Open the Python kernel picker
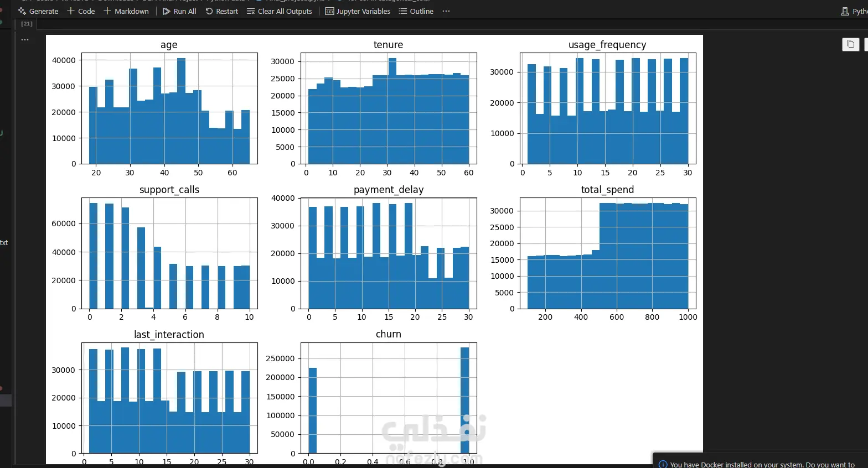 pyautogui.click(x=854, y=11)
